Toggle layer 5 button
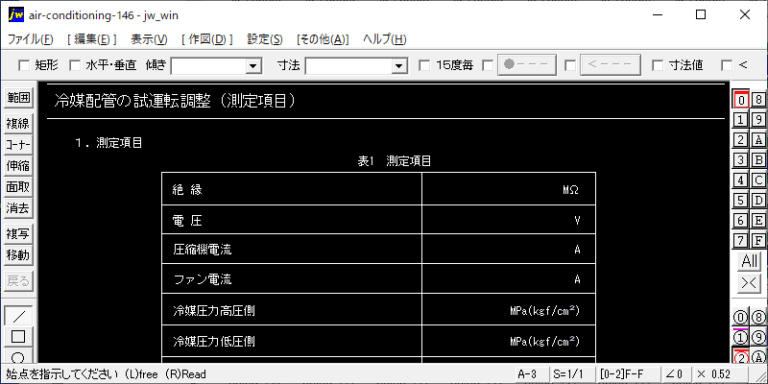 click(741, 200)
